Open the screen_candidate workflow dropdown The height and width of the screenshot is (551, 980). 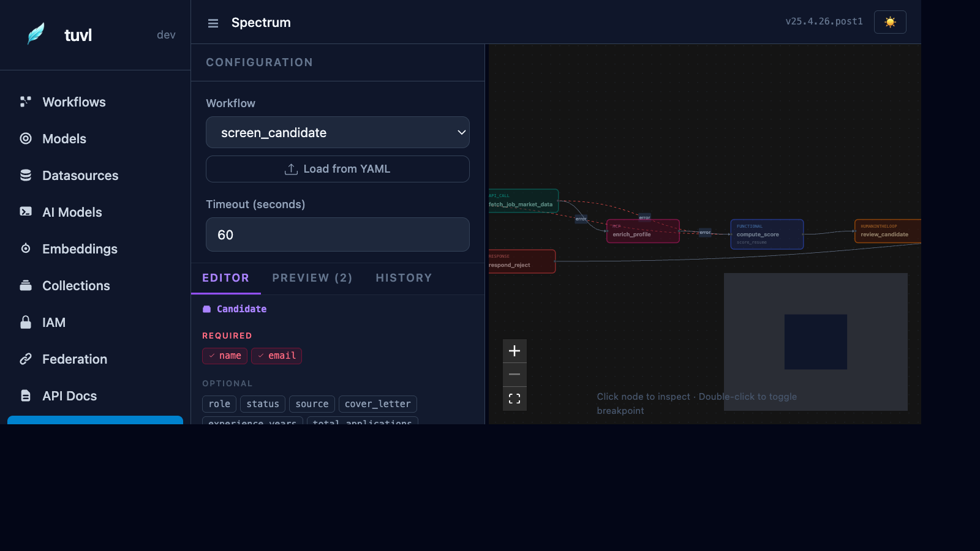coord(337,132)
